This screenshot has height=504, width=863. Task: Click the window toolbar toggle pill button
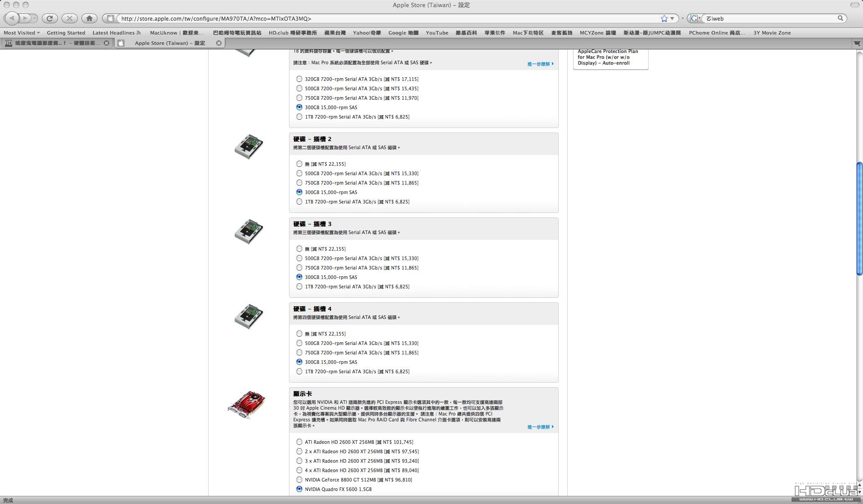tap(854, 5)
